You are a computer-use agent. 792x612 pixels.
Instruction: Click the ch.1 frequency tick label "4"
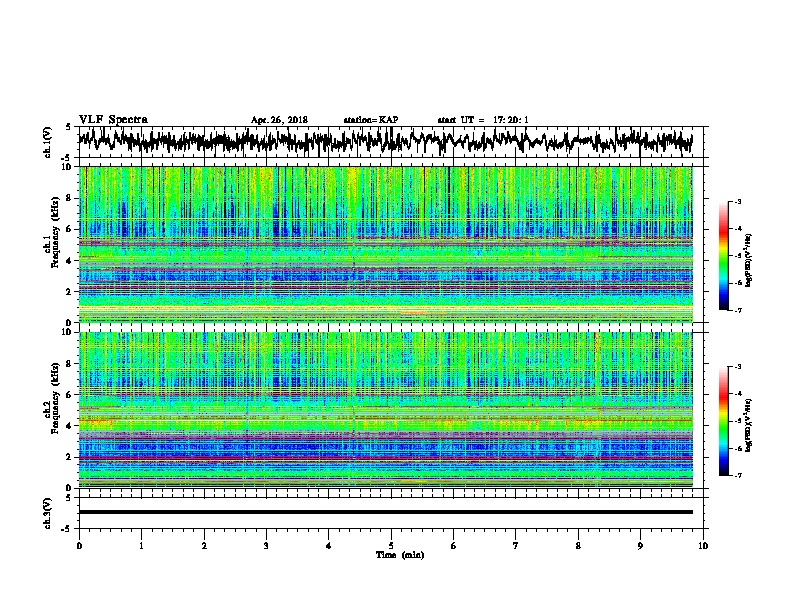coord(70,261)
